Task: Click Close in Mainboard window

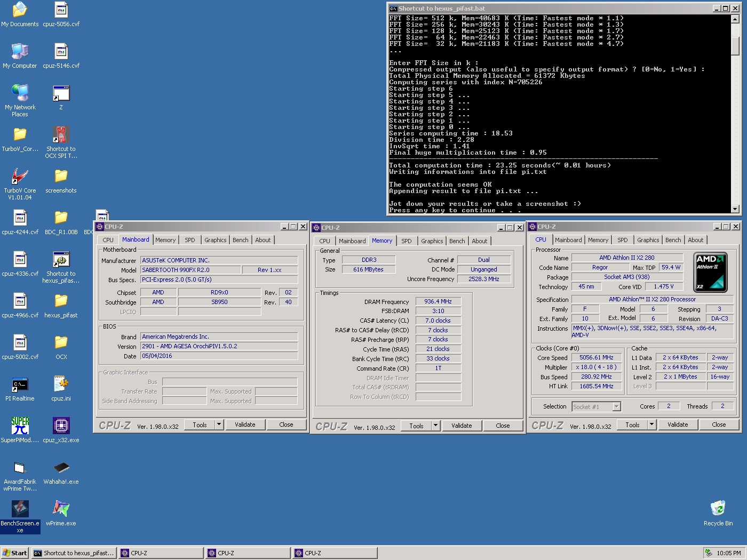Action: tap(286, 425)
